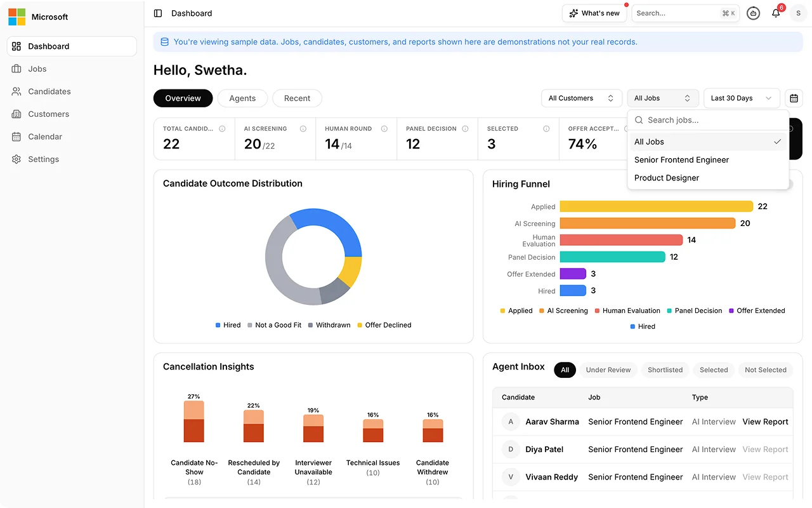Switch to the Recent tab
The height and width of the screenshot is (508, 812).
coord(297,98)
